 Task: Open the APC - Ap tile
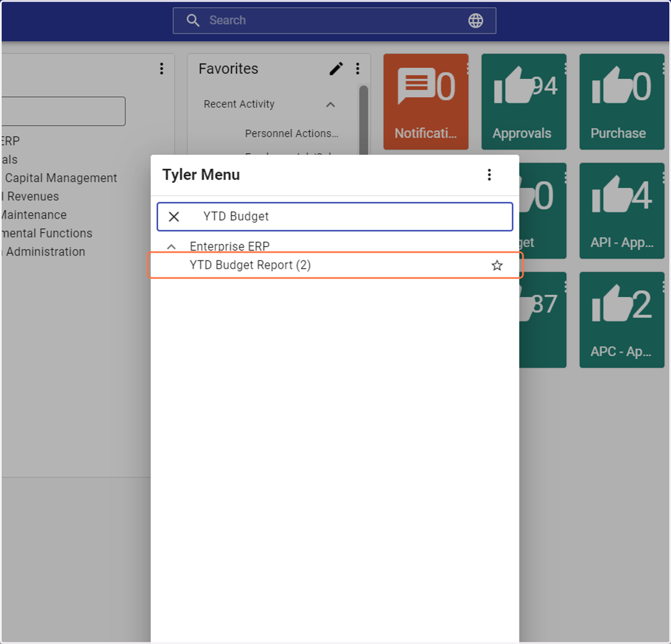click(622, 320)
